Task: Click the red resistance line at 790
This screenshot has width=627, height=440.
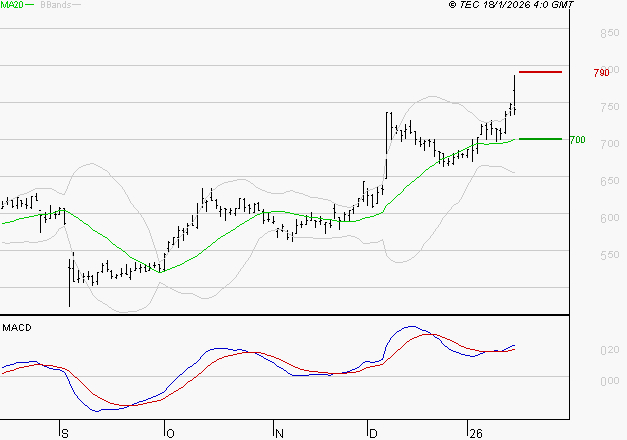Action: click(x=540, y=72)
